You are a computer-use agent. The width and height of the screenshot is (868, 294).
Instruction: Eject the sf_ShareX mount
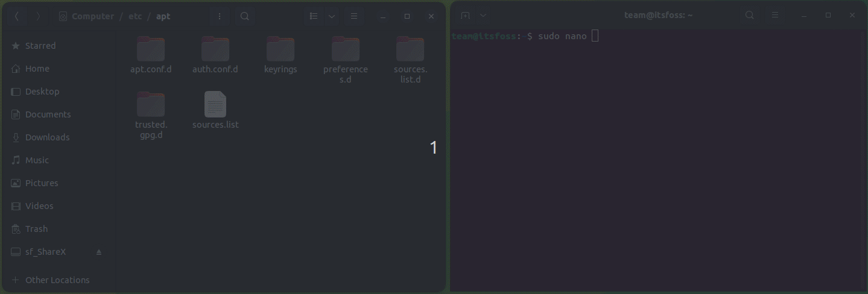point(99,252)
